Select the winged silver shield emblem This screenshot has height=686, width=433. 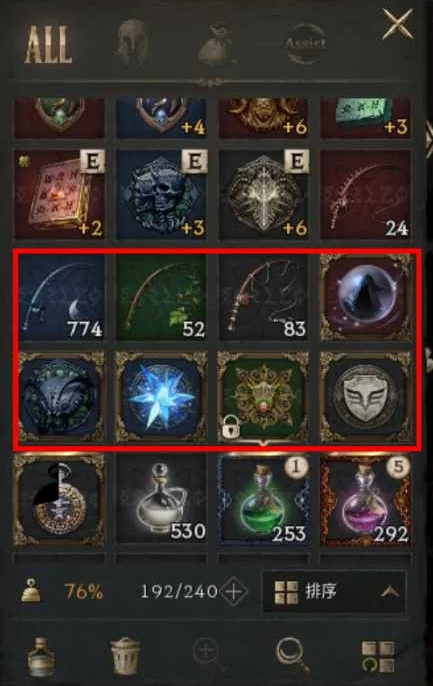pos(366,397)
